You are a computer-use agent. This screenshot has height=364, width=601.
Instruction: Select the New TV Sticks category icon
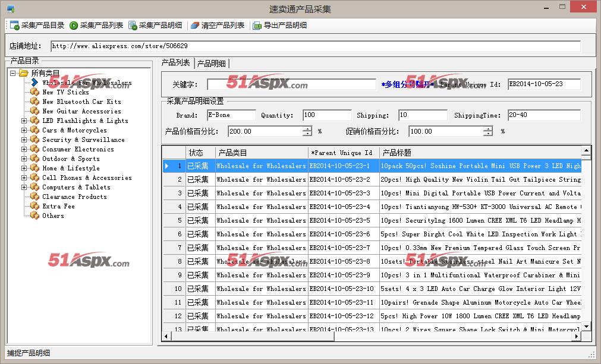pyautogui.click(x=35, y=92)
